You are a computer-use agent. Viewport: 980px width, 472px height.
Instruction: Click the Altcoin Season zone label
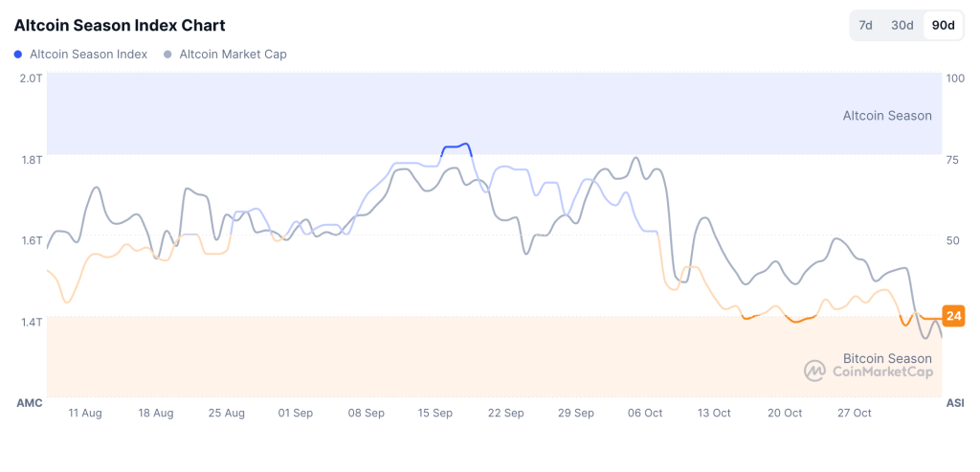tap(886, 116)
